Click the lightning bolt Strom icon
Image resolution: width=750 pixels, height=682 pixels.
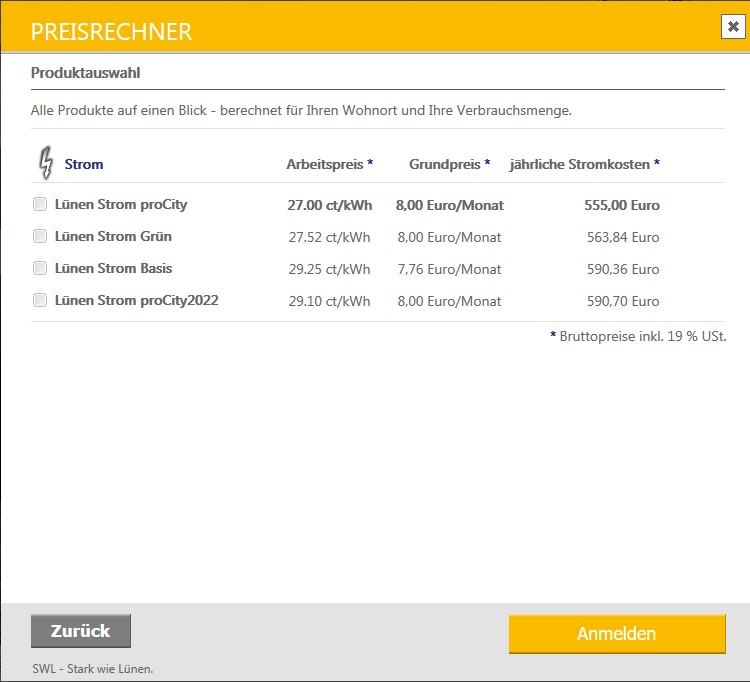[46, 163]
